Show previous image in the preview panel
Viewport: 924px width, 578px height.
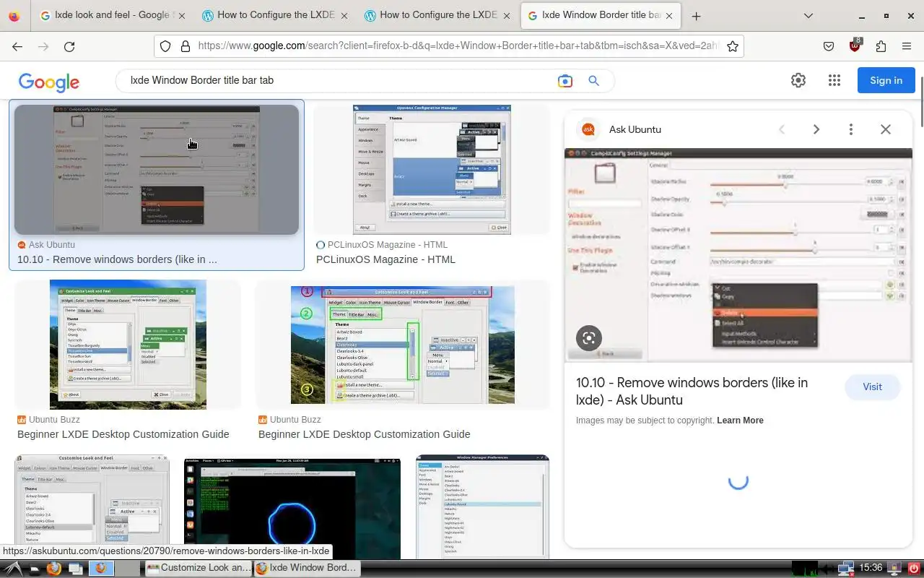(782, 129)
